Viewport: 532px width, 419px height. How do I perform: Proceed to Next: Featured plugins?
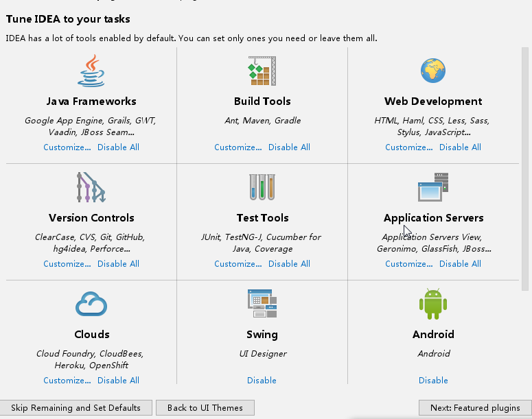[x=475, y=408]
